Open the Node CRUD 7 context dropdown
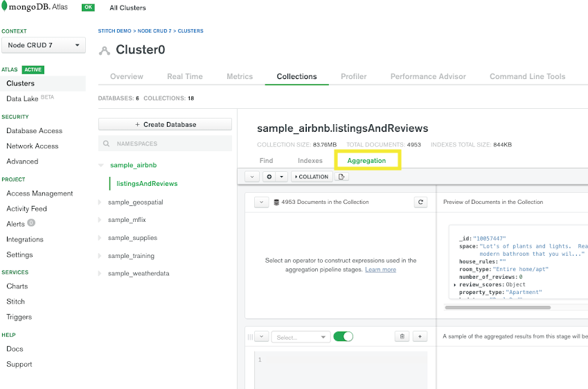Screen dimensions: 588x389 [x=44, y=45]
